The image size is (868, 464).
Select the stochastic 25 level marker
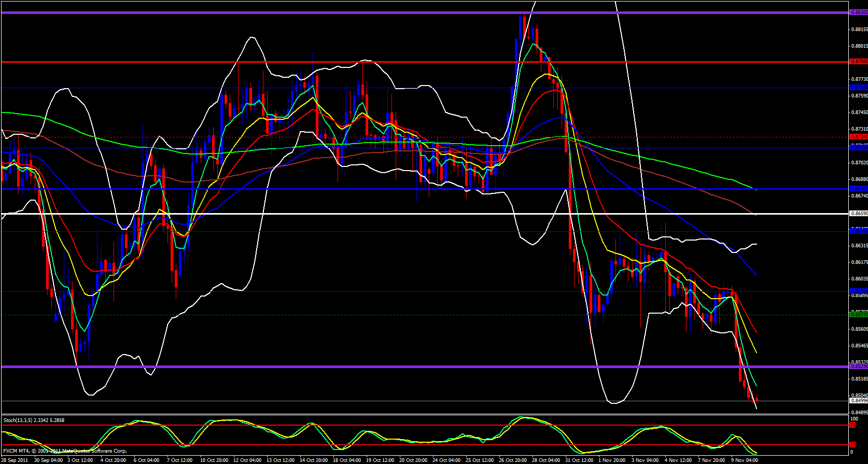(852, 445)
